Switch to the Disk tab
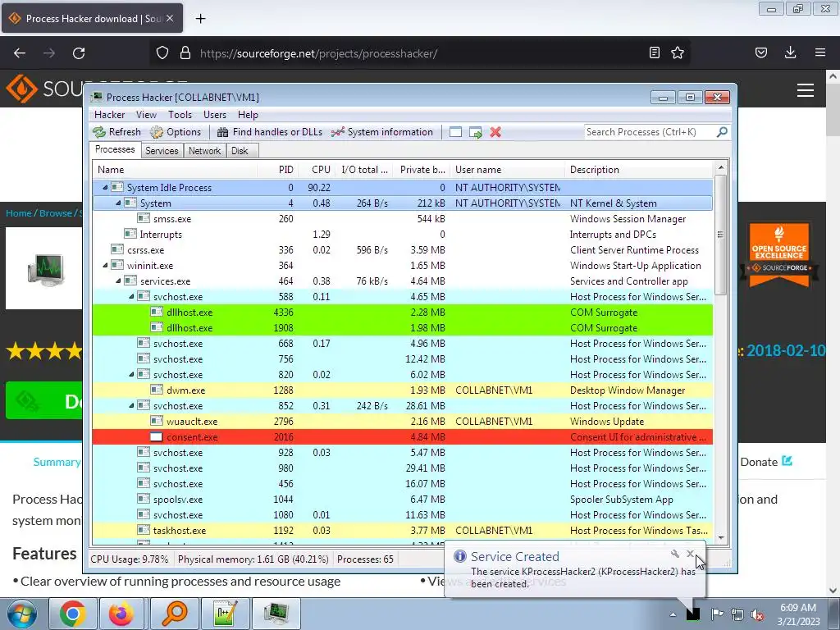The image size is (840, 630). click(240, 151)
